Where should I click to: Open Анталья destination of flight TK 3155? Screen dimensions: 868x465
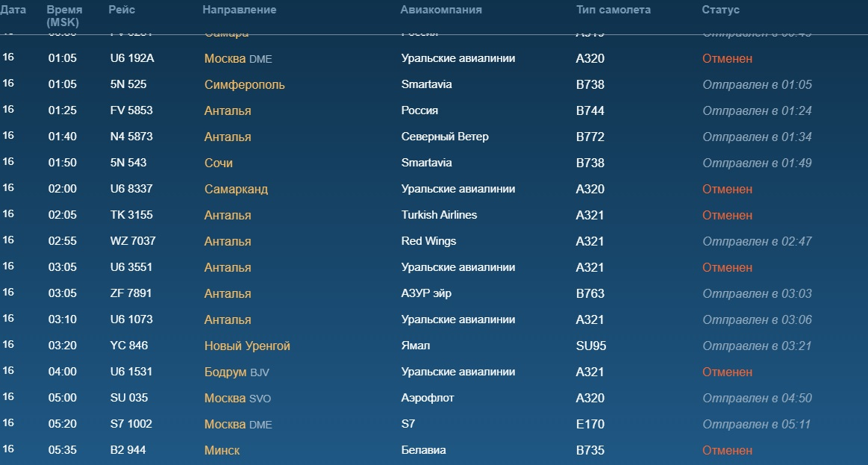[228, 215]
